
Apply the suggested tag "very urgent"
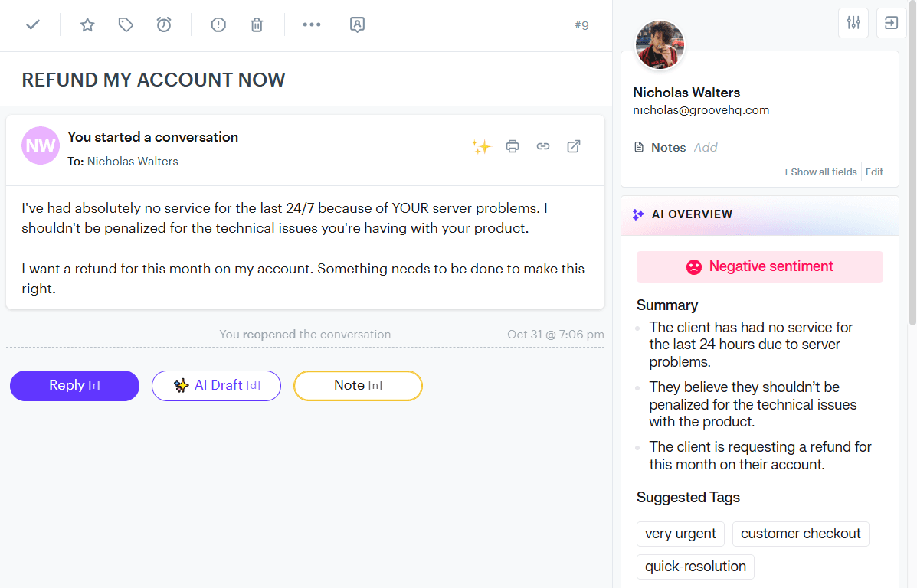(x=680, y=534)
